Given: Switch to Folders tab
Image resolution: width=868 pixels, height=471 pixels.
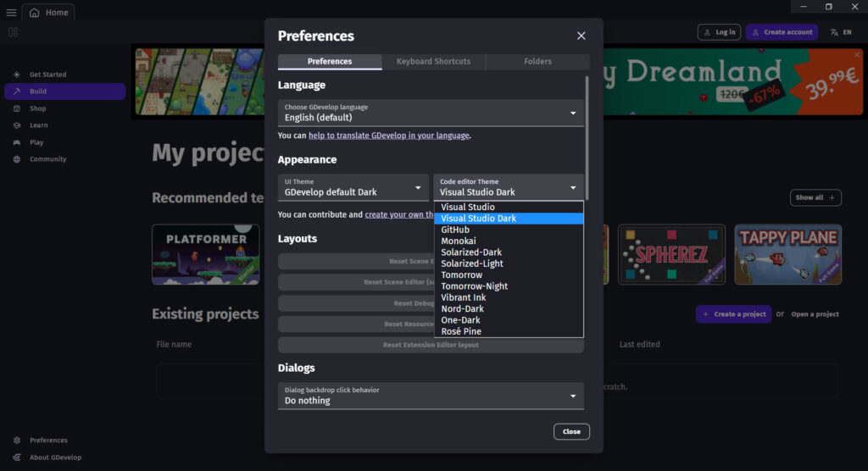Looking at the screenshot, I should [x=537, y=62].
